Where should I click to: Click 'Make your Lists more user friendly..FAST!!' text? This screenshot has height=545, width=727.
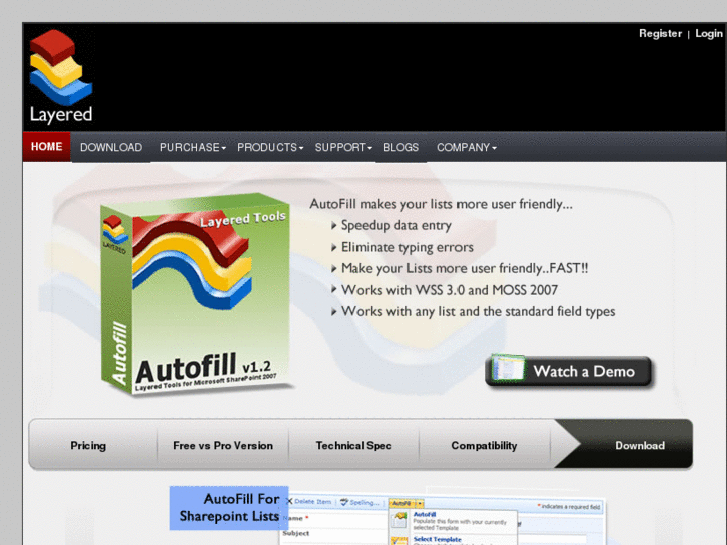[464, 269]
